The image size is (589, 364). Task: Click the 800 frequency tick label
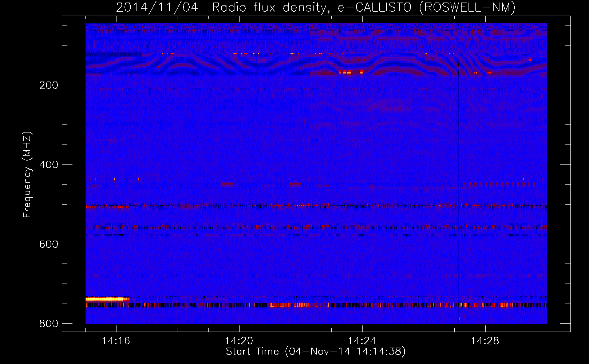click(x=49, y=324)
